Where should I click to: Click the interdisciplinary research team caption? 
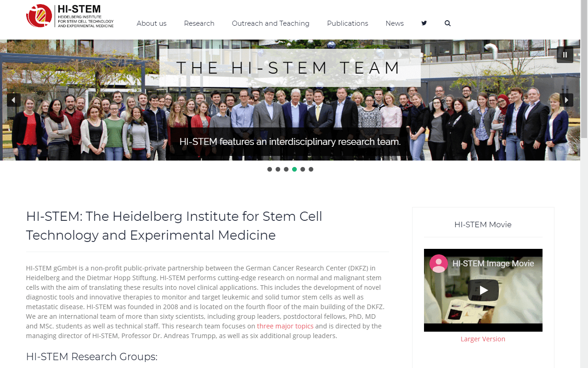(x=290, y=142)
